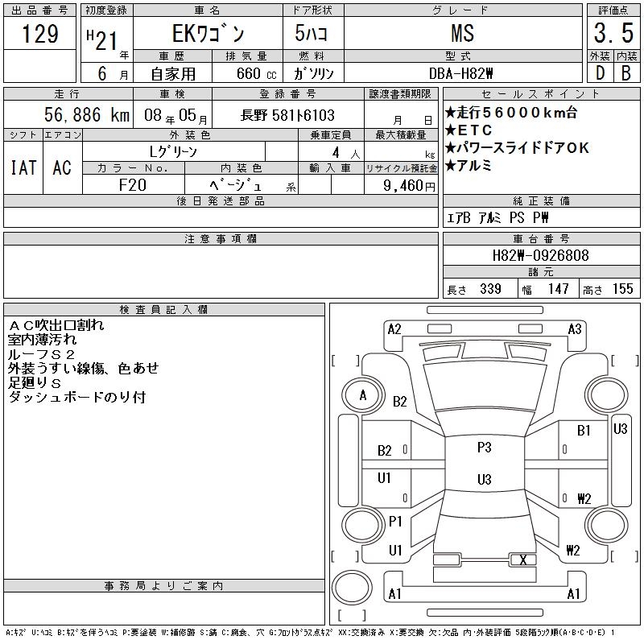Click the overall score 3.5
The image size is (644, 644).
click(613, 33)
